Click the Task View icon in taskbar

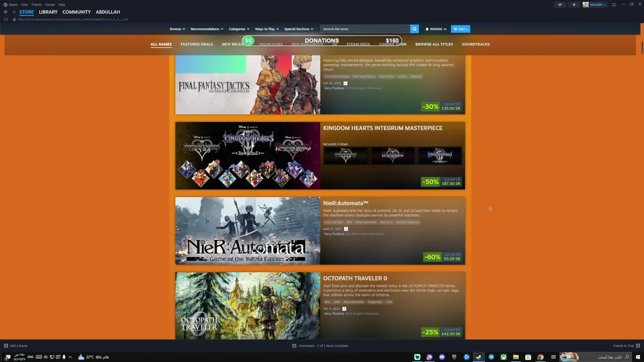pyautogui.click(x=553, y=357)
